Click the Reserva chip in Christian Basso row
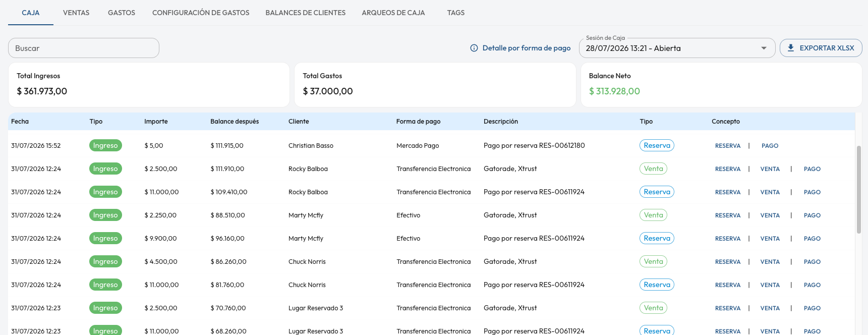 pyautogui.click(x=657, y=145)
